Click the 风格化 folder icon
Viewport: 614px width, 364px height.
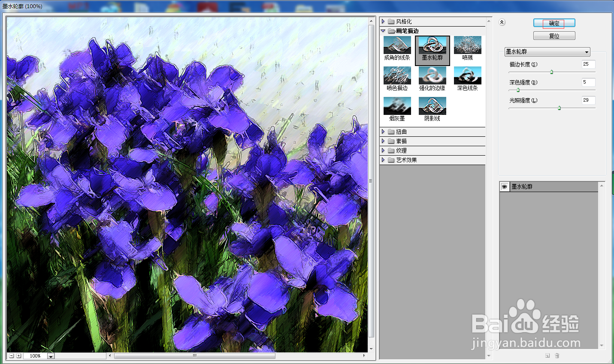pyautogui.click(x=391, y=21)
